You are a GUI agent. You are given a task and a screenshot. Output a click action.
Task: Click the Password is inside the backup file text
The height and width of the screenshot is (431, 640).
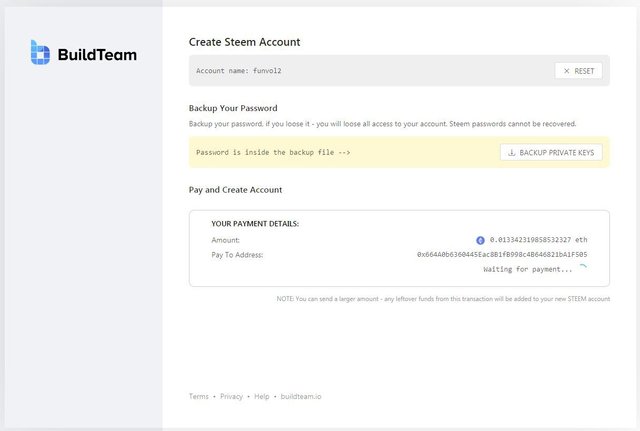point(273,152)
